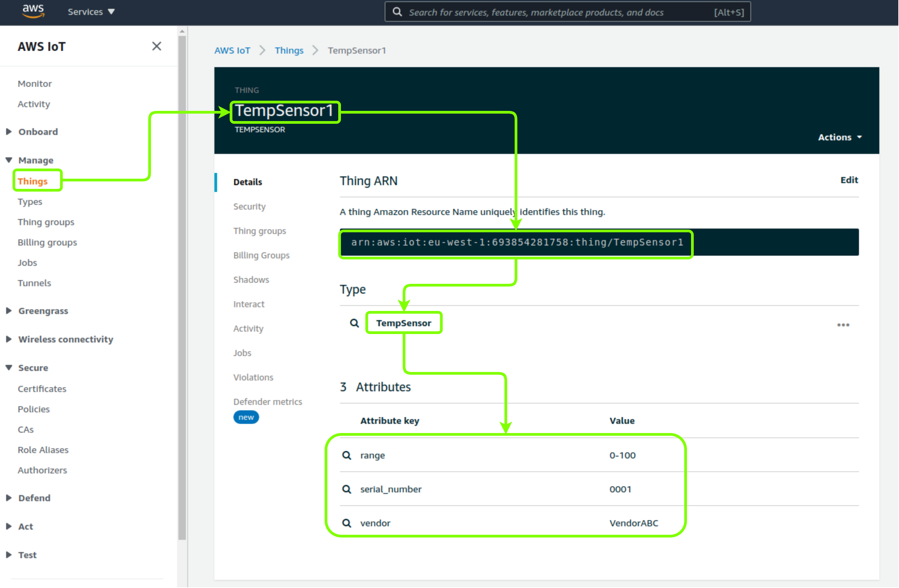Select Thing groups in the sidebar
Viewport: 899px width, 588px height.
46,222
